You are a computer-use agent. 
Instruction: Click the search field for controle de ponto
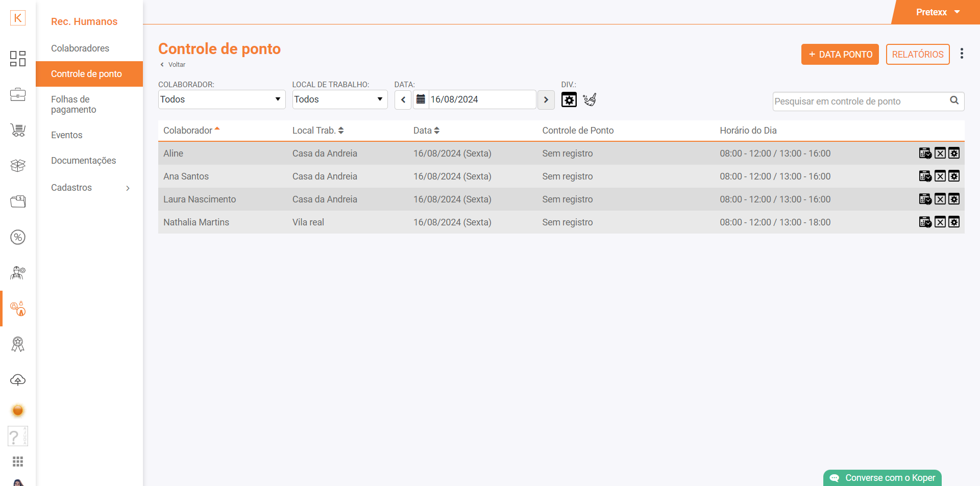click(x=860, y=101)
